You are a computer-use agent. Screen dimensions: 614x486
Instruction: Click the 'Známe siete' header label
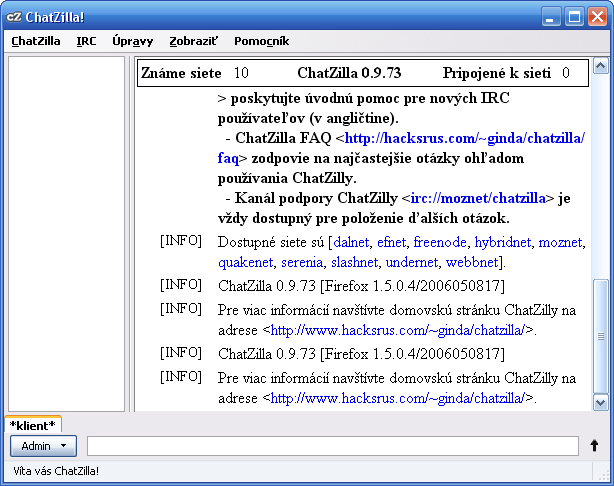tap(181, 73)
